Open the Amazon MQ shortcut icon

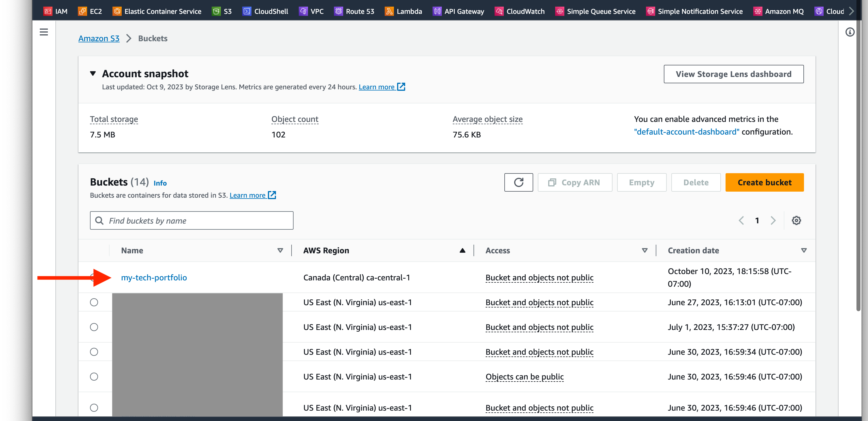[x=758, y=11]
